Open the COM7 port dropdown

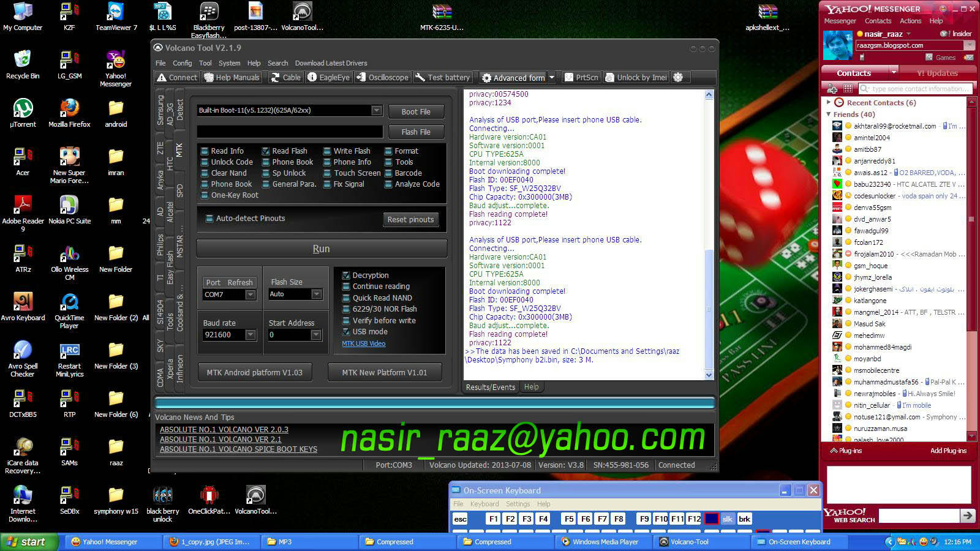(x=250, y=294)
